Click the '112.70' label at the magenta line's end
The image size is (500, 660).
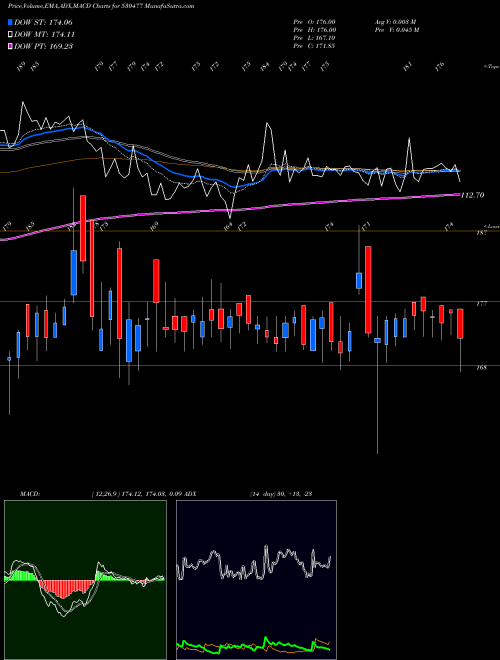point(472,195)
